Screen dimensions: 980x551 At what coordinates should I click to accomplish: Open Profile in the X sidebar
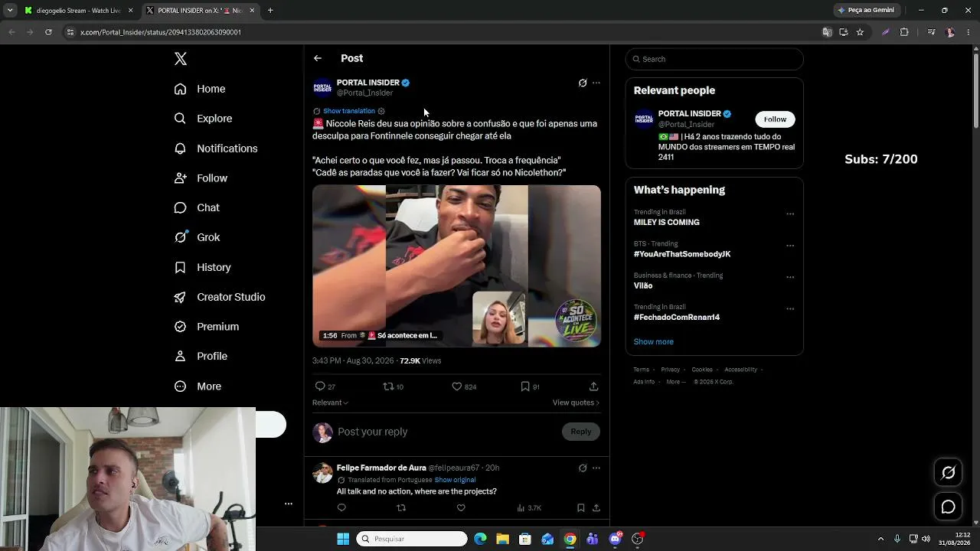coord(201,356)
